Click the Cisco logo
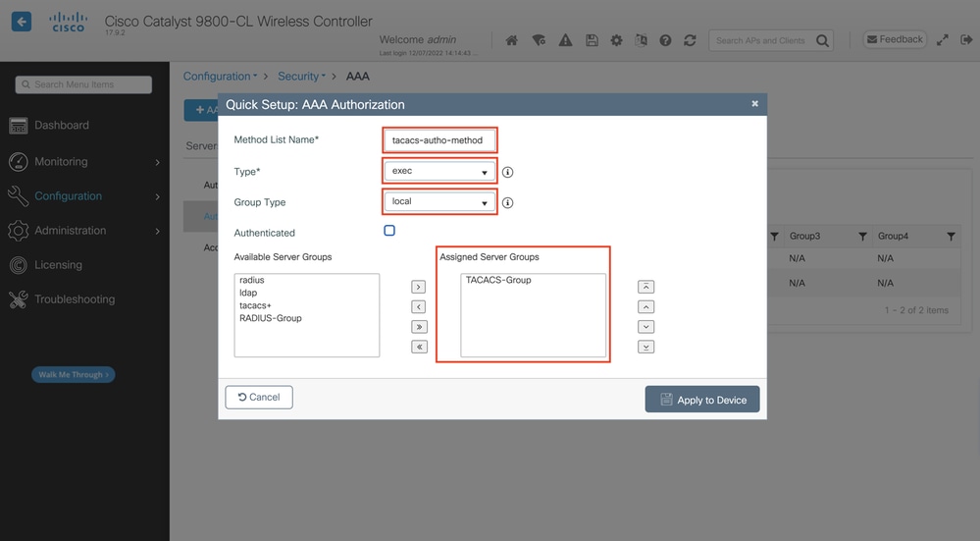Viewport: 980px width, 541px height. [68, 22]
